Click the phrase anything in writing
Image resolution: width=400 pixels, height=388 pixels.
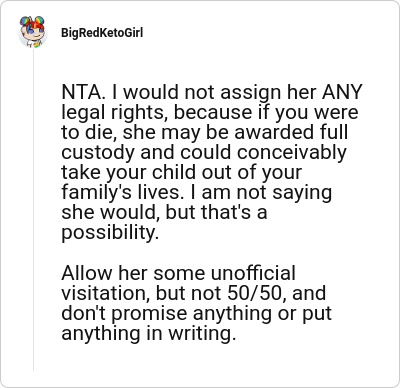149,333
